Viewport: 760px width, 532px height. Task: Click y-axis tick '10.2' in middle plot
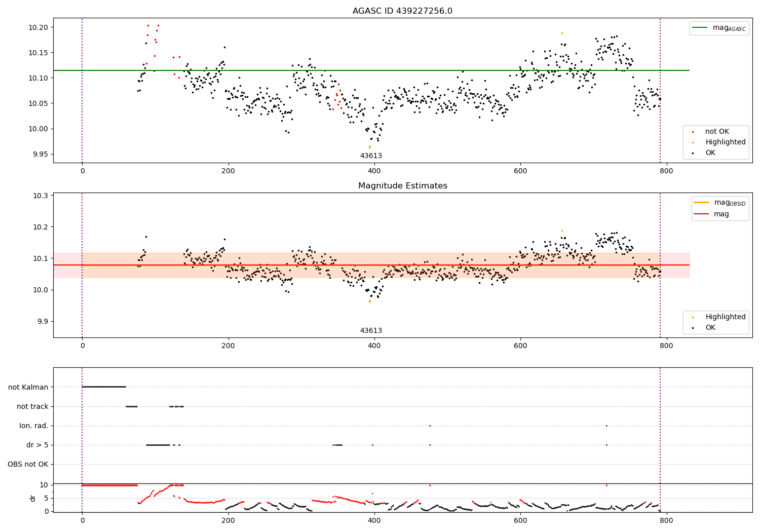[x=41, y=227]
